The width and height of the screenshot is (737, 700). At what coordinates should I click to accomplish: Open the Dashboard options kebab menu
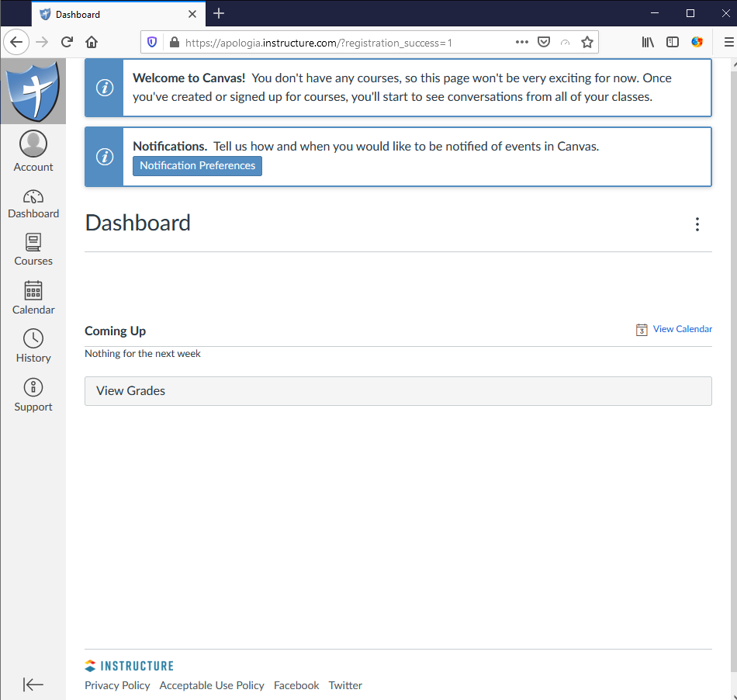697,224
